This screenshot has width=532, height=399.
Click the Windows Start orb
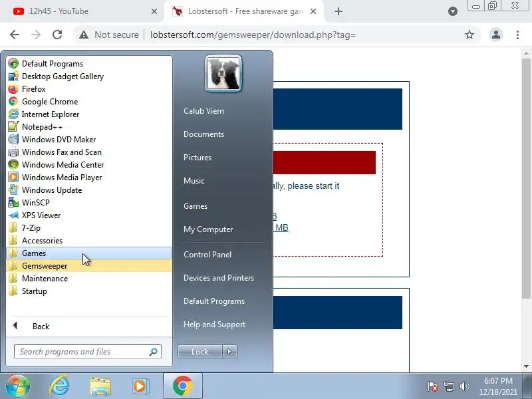point(17,386)
